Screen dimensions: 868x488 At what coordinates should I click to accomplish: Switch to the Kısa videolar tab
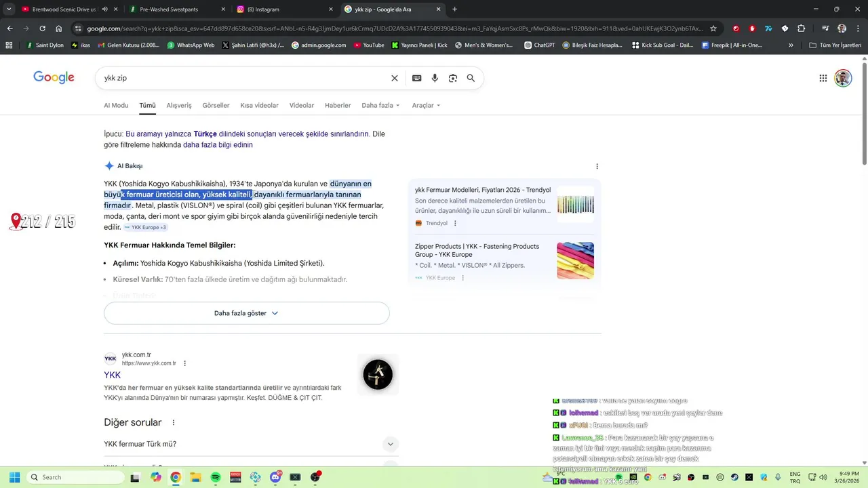[x=260, y=105]
